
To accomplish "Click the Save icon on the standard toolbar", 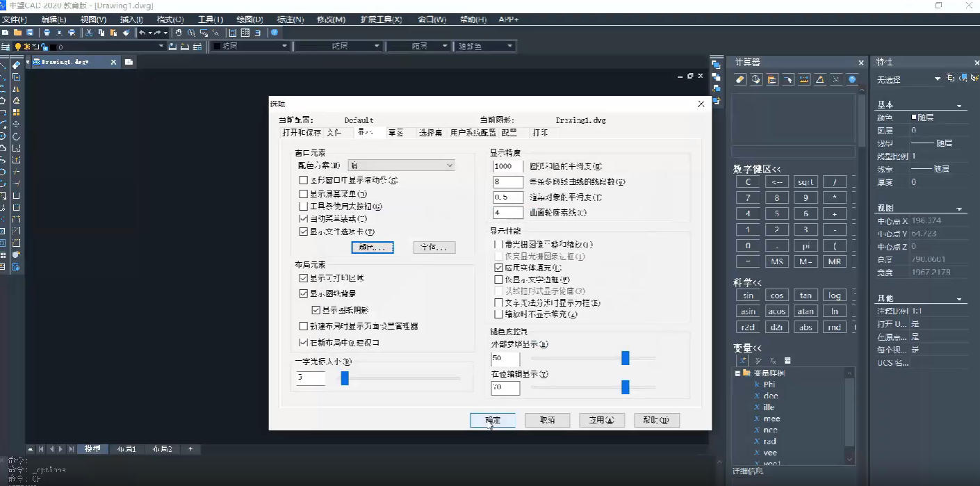I will [28, 31].
